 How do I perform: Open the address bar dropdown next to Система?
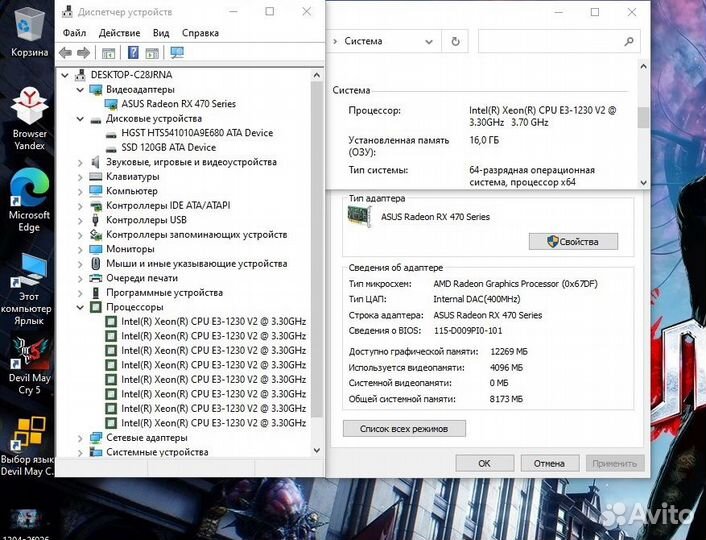pos(429,42)
